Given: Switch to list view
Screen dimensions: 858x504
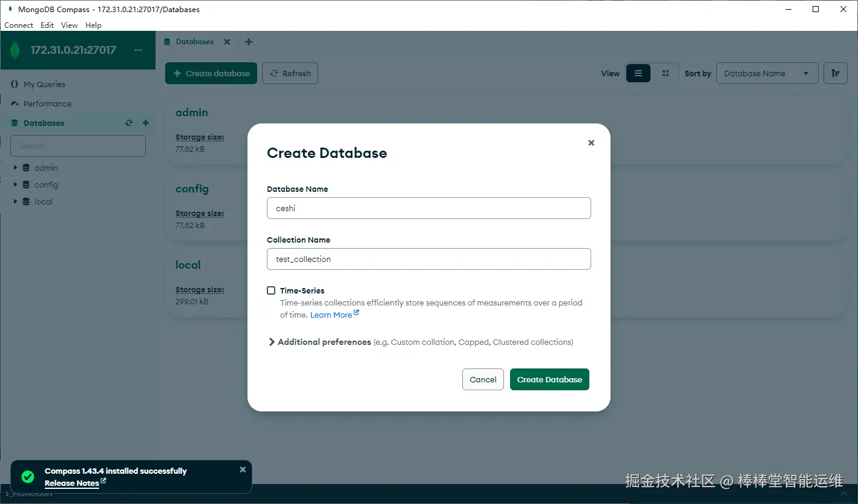Looking at the screenshot, I should (x=638, y=73).
